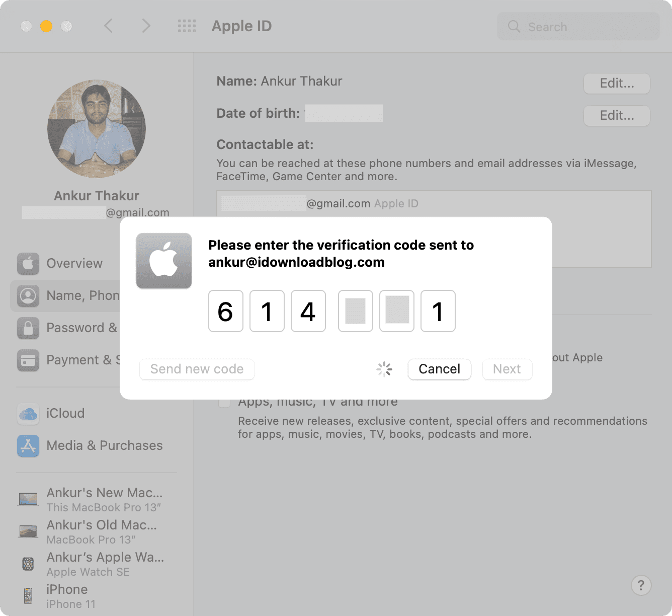Open Media & Purchases section
The image size is (672, 616).
click(x=105, y=446)
